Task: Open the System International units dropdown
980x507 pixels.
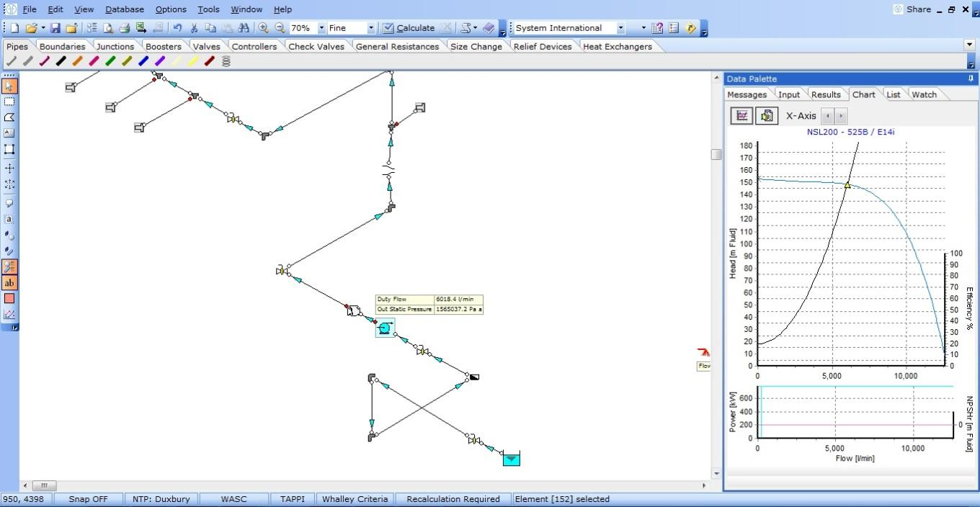Action: [x=620, y=28]
